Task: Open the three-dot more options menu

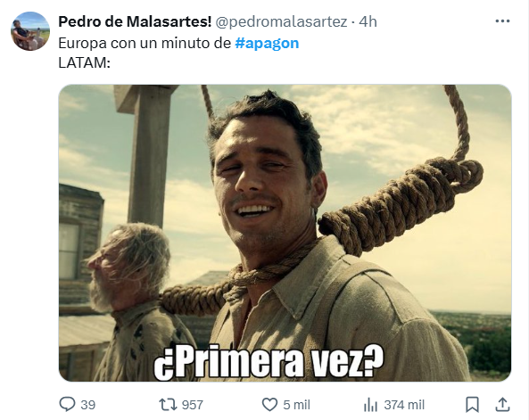Action: point(502,21)
